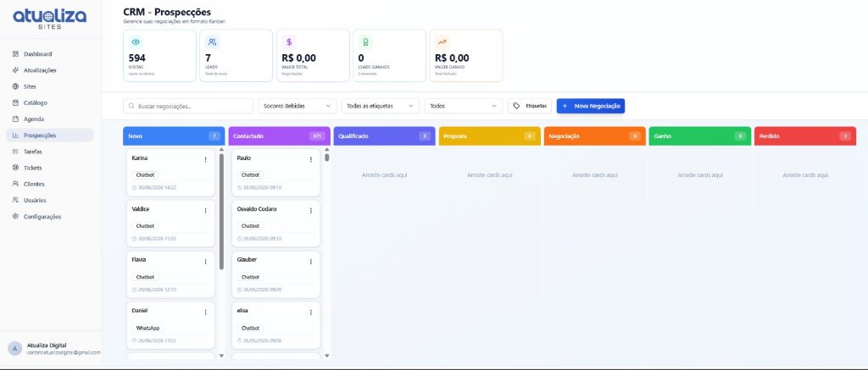Open the Osvaldo Codaro lead card
This screenshot has width=868, height=370.
(x=275, y=223)
